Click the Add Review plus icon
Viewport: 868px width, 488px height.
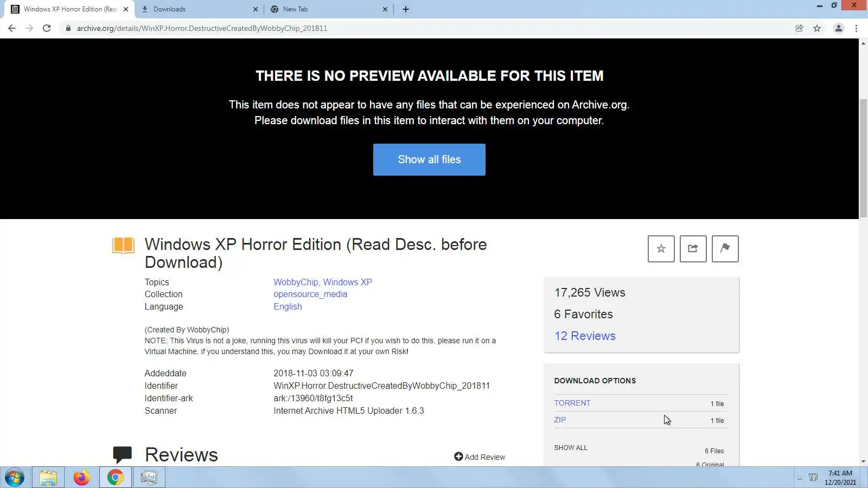(x=458, y=457)
